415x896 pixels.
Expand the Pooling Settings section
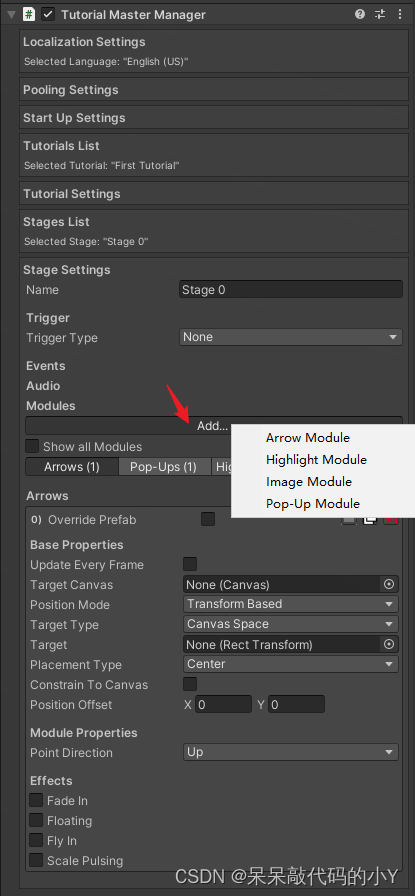pos(214,90)
